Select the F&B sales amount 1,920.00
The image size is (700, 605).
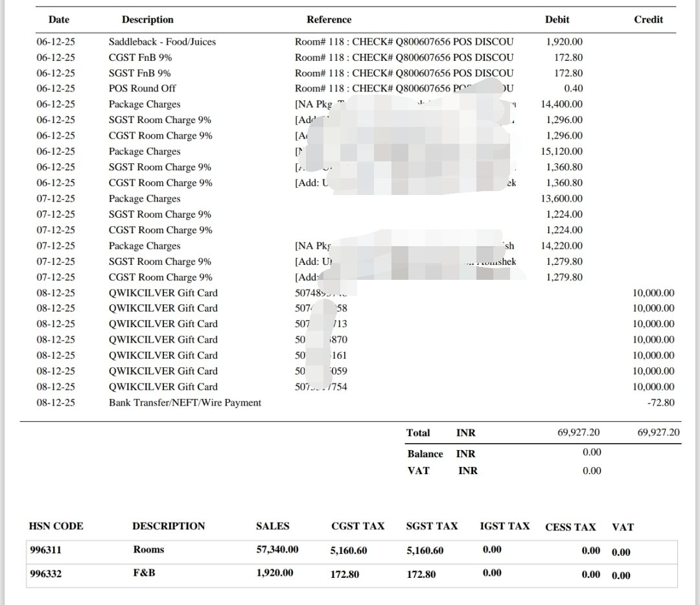pyautogui.click(x=275, y=573)
